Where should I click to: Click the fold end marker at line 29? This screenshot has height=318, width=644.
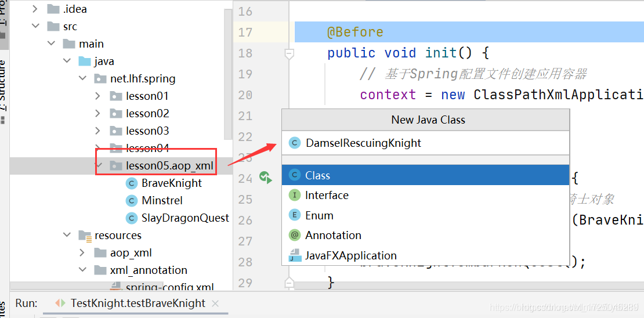290,283
